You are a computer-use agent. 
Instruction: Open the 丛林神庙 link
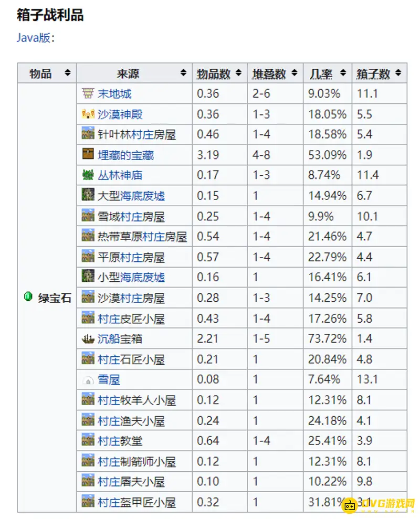120,175
